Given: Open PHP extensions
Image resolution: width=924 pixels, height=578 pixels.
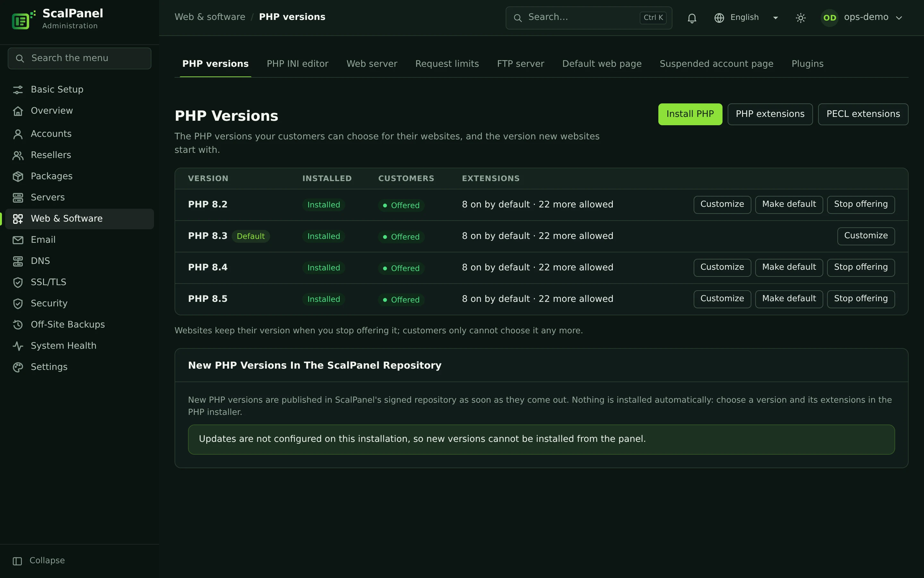Looking at the screenshot, I should point(770,114).
